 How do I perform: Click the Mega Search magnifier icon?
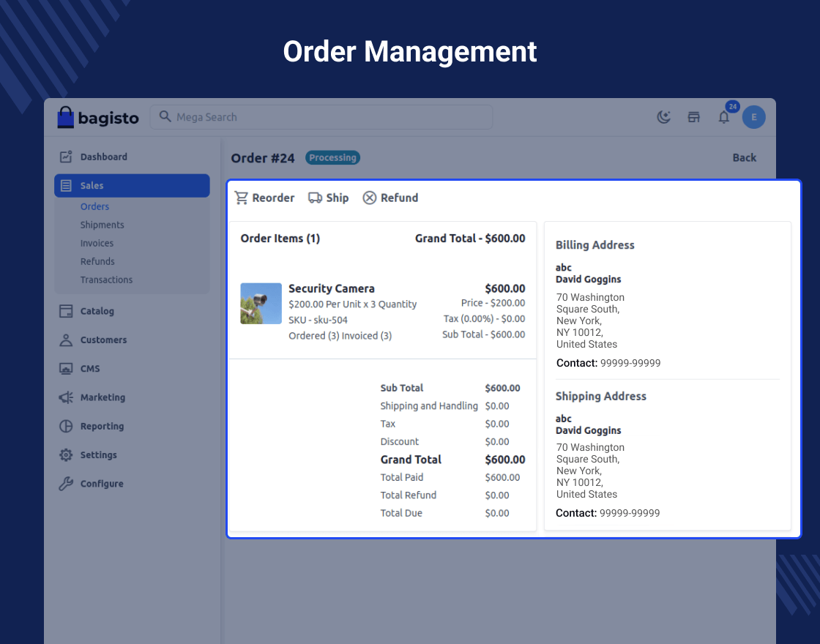click(165, 116)
